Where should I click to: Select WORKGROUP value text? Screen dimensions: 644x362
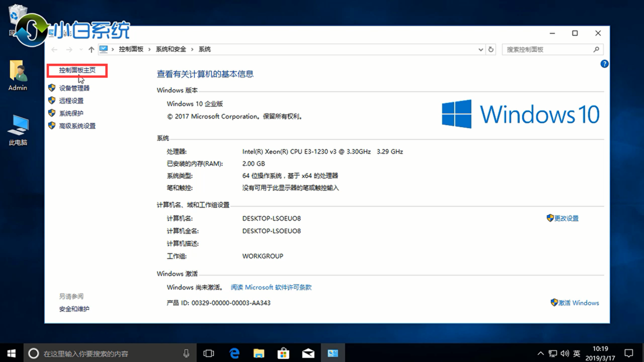263,256
